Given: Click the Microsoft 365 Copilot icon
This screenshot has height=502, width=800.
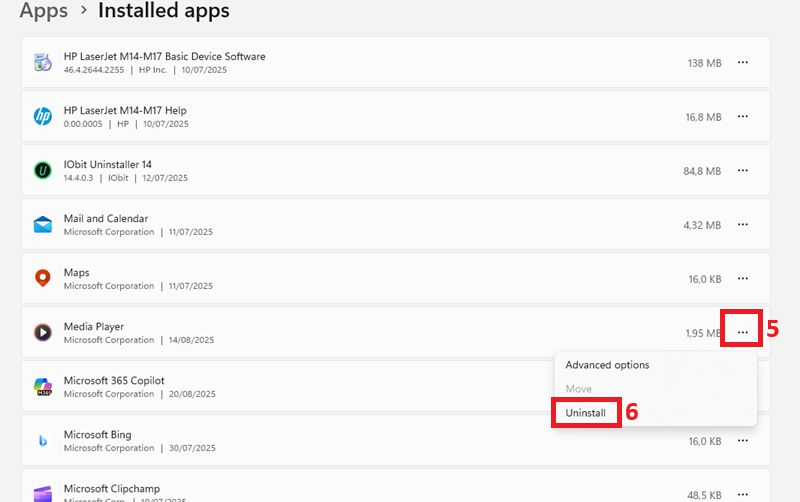Looking at the screenshot, I should pos(43,386).
